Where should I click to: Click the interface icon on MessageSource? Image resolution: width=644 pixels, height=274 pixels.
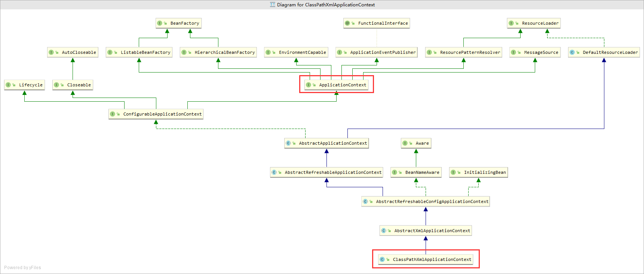coord(513,52)
